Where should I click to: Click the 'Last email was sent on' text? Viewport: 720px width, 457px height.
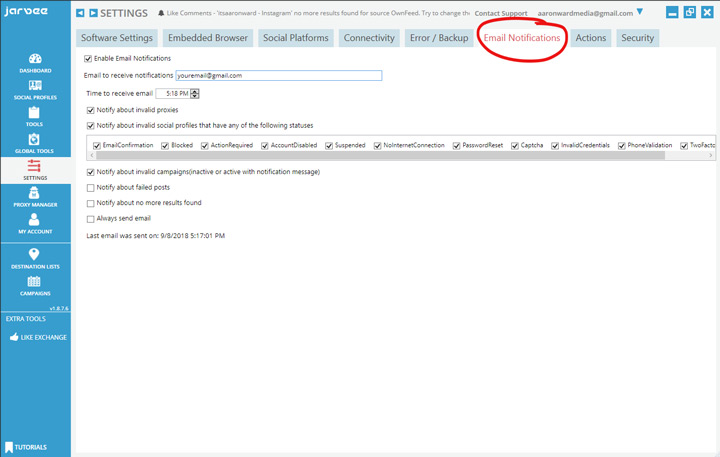156,236
